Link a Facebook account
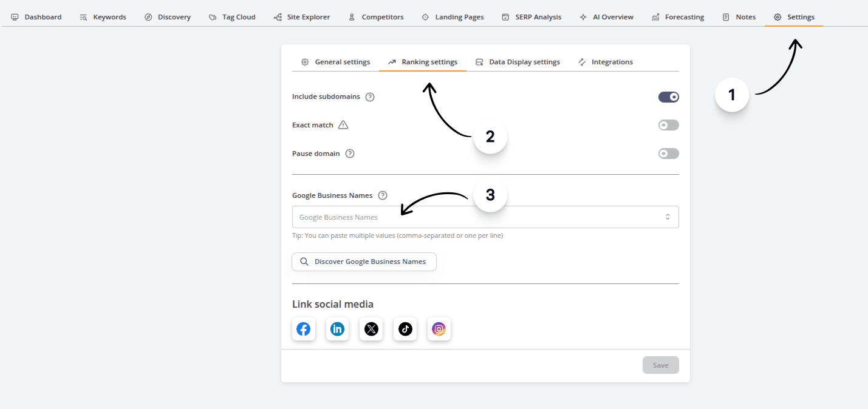Screen dimensions: 868x409 [303, 329]
